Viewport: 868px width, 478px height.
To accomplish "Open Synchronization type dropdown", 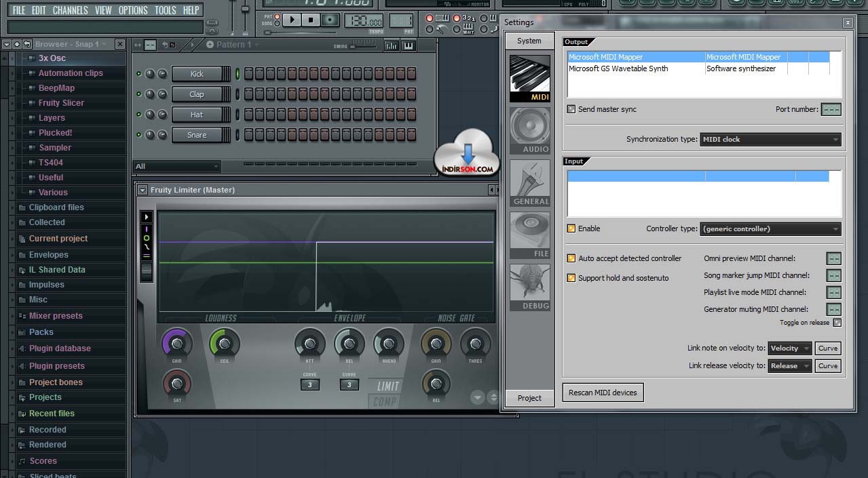I will click(x=770, y=140).
